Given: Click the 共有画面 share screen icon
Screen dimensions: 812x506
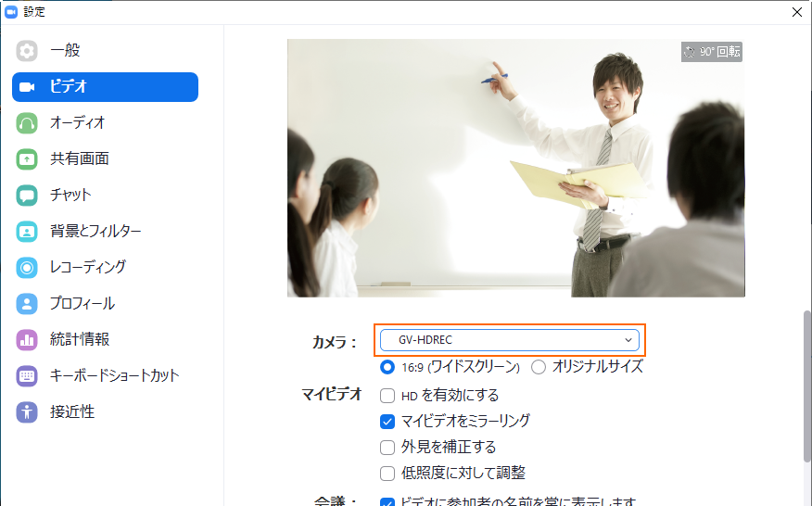Looking at the screenshot, I should (x=26, y=159).
